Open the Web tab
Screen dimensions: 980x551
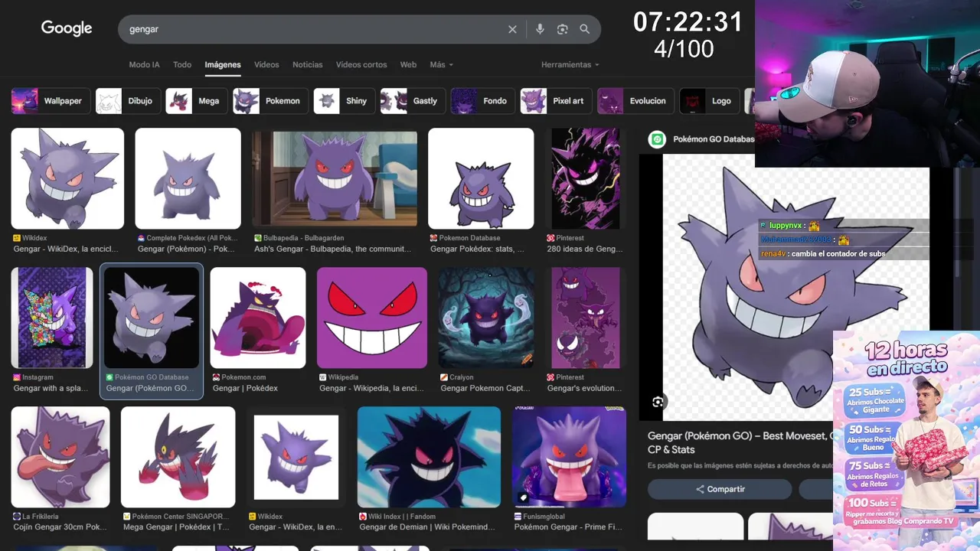(x=408, y=65)
